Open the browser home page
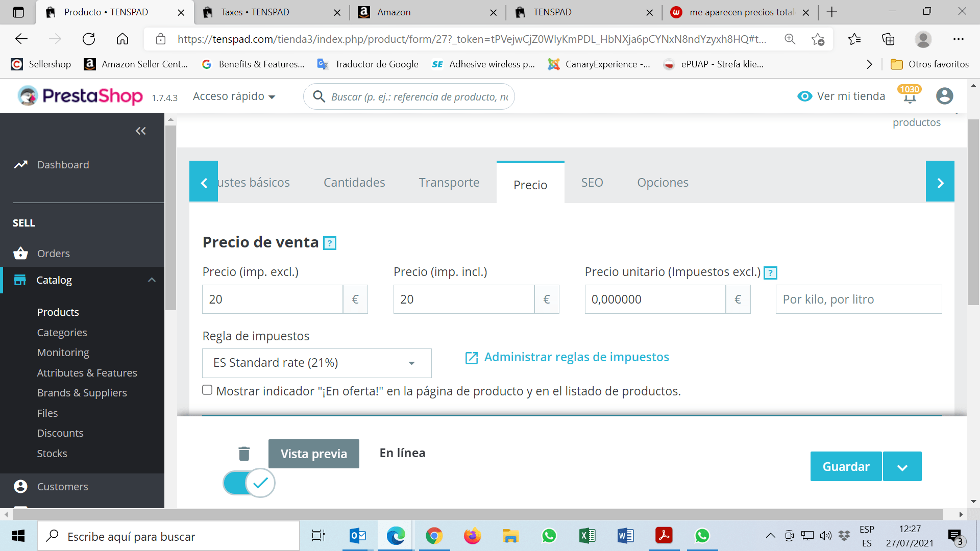Viewport: 980px width, 551px height. point(122,39)
